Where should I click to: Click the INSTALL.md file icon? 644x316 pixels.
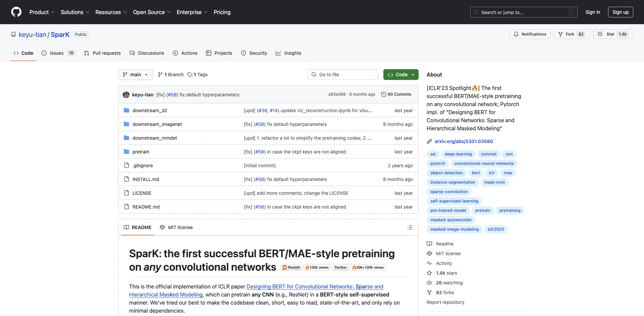pyautogui.click(x=126, y=179)
